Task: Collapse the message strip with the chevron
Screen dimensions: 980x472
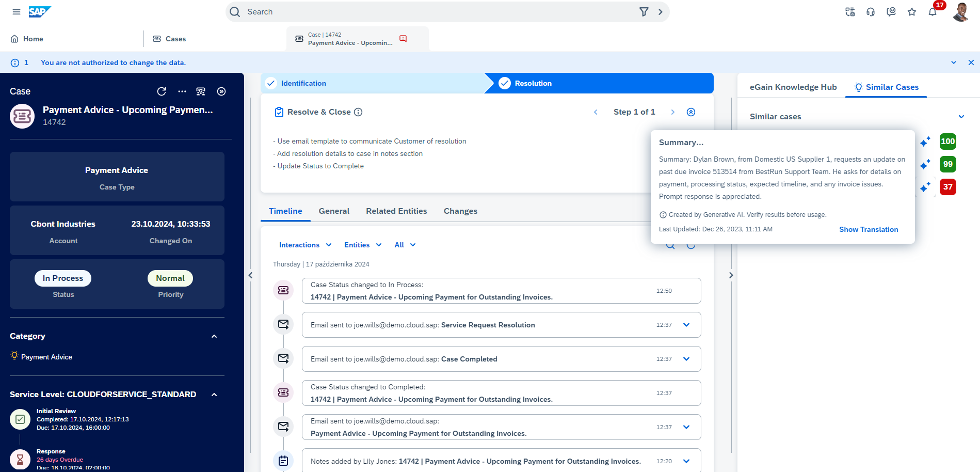Action: coord(954,62)
